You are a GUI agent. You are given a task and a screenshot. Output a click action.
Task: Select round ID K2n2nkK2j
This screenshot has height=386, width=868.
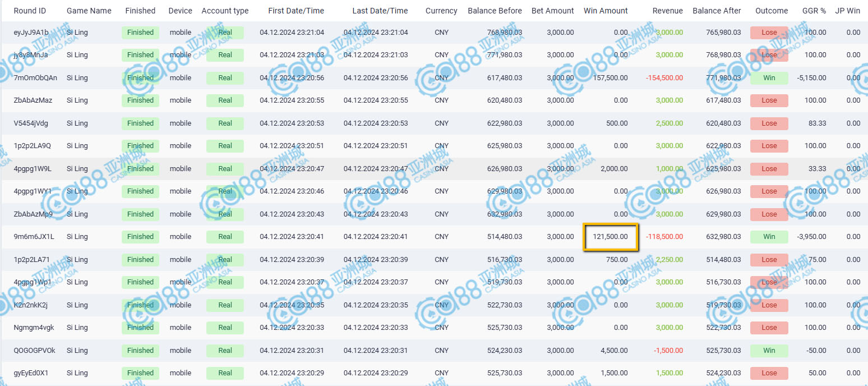30,305
